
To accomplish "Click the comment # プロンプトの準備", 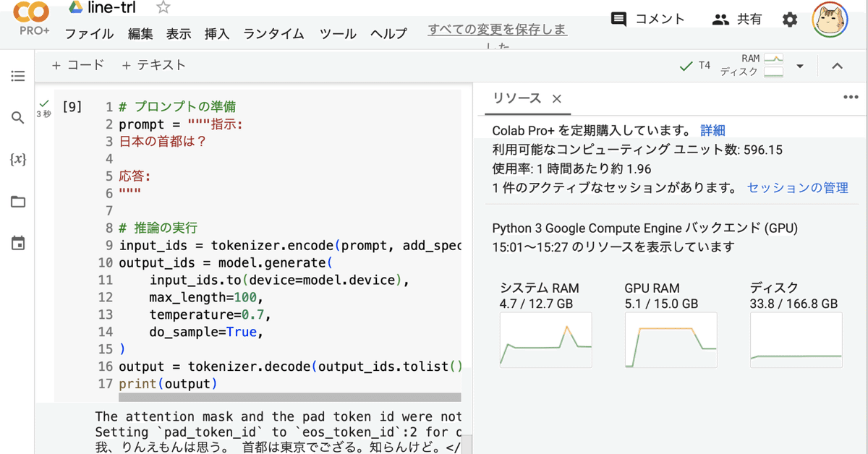I will (x=177, y=107).
